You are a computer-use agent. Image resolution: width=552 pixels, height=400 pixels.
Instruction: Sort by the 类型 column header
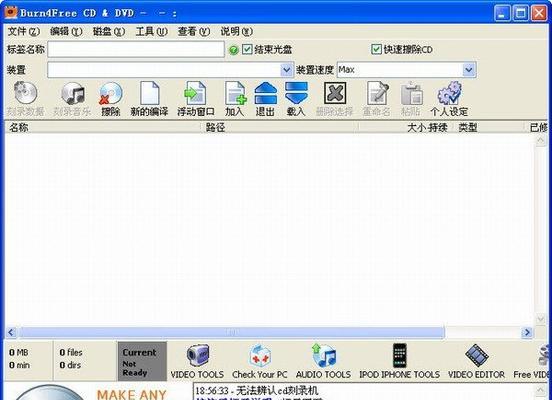tap(489, 127)
